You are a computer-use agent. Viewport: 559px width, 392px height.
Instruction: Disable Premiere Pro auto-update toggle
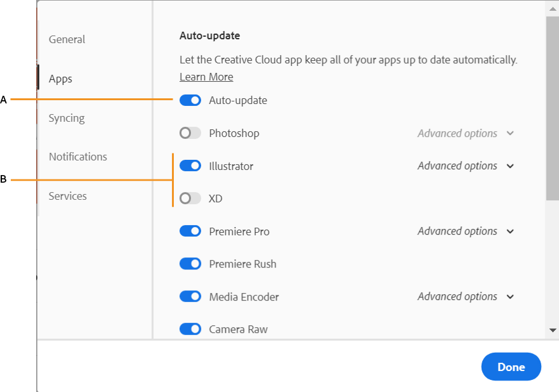190,232
